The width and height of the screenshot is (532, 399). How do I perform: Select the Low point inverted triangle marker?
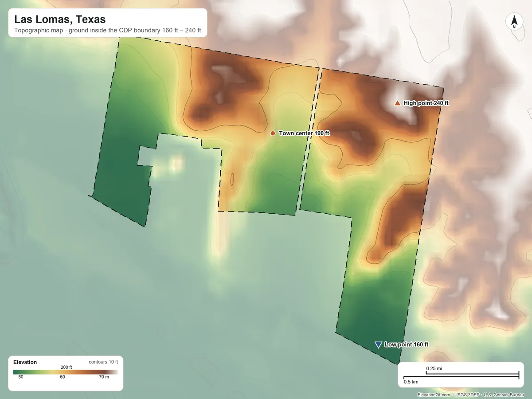(378, 345)
